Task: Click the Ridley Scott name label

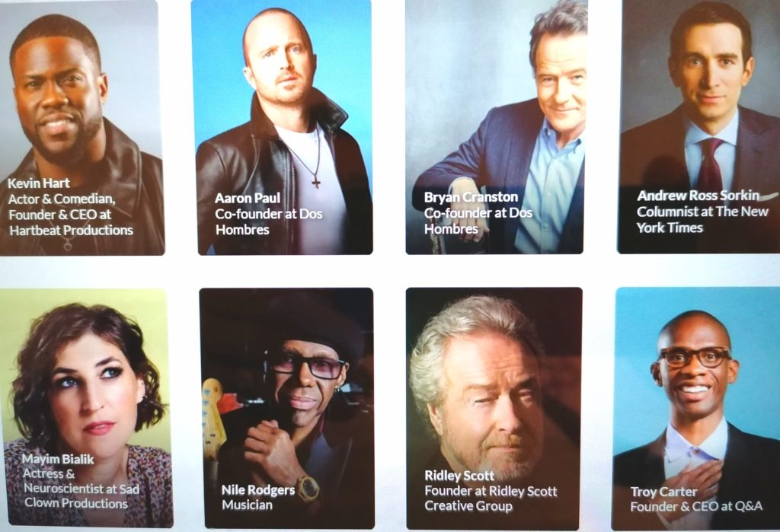Action: 459,476
